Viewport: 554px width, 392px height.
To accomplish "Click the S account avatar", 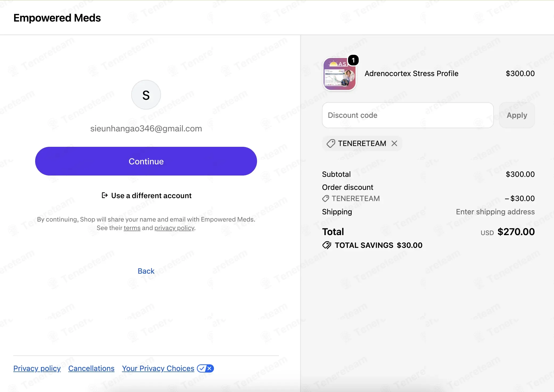I will 146,95.
